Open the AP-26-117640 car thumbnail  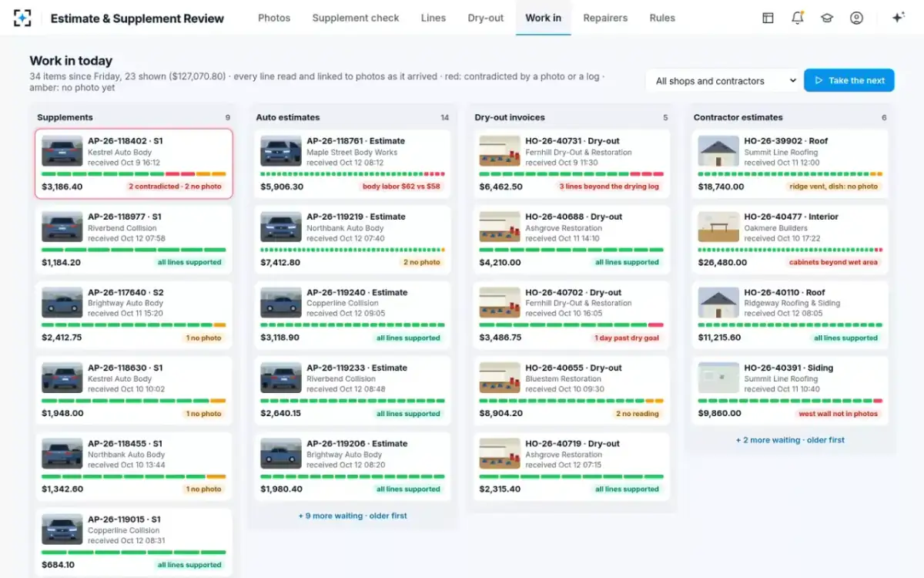(x=62, y=302)
